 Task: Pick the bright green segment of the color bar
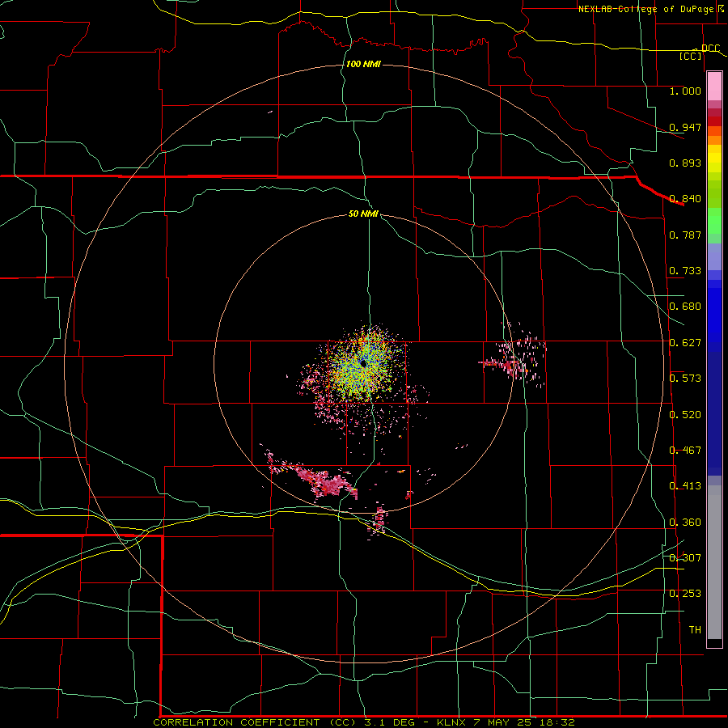pos(714,221)
